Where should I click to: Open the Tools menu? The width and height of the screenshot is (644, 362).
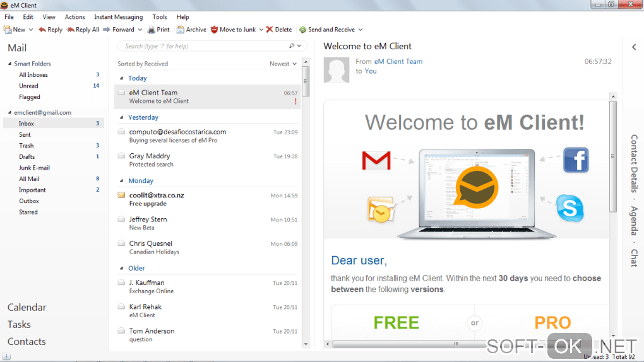[159, 17]
